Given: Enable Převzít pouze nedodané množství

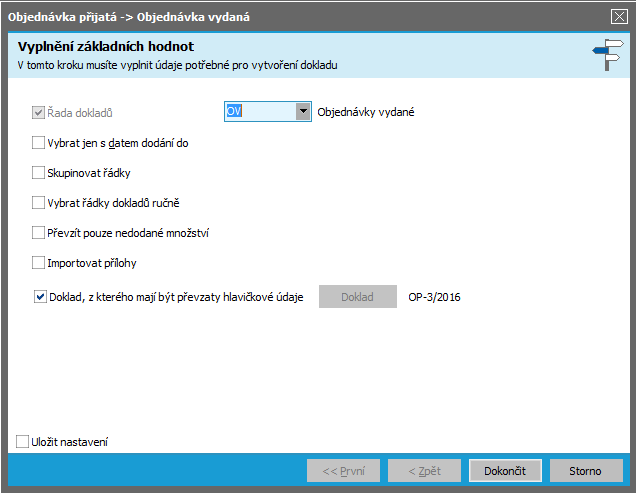Looking at the screenshot, I should (39, 233).
